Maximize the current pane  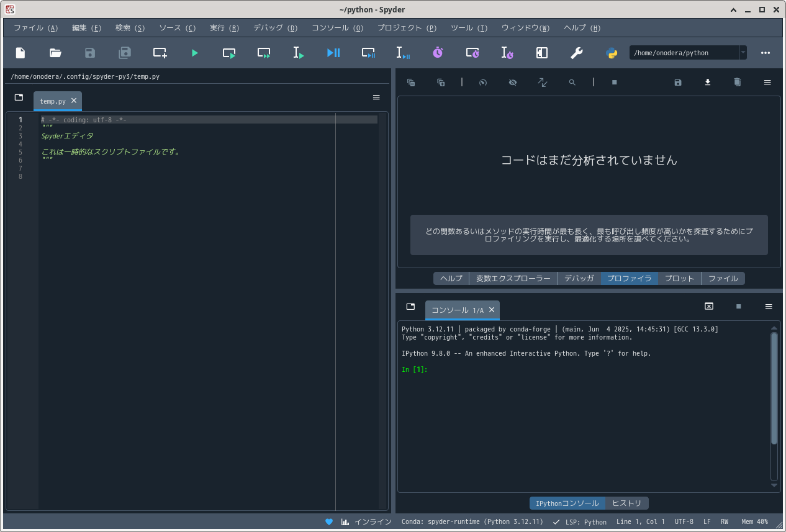(x=542, y=53)
